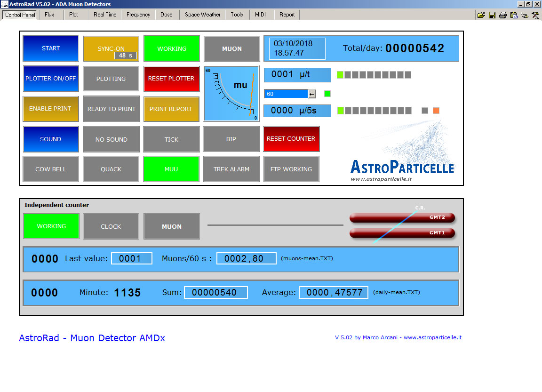The height and width of the screenshot is (392, 542).
Task: Click the µ/5s level indicator bar
Action: (x=374, y=111)
